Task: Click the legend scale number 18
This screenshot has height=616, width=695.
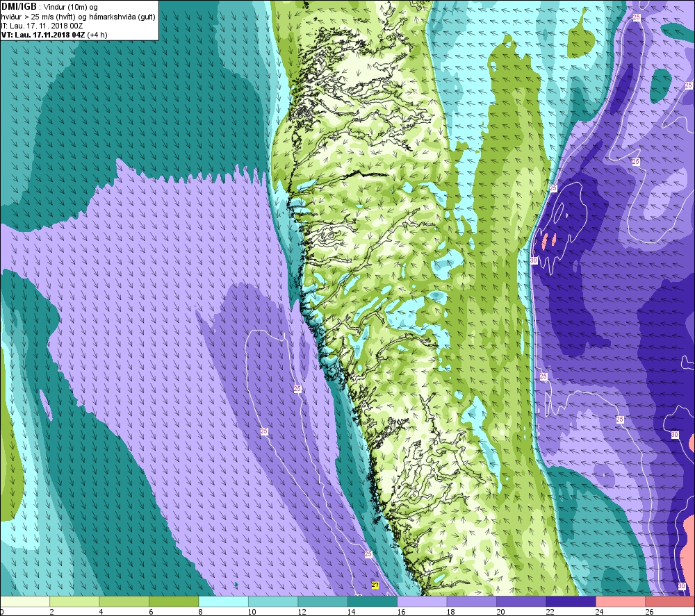Action: click(450, 612)
